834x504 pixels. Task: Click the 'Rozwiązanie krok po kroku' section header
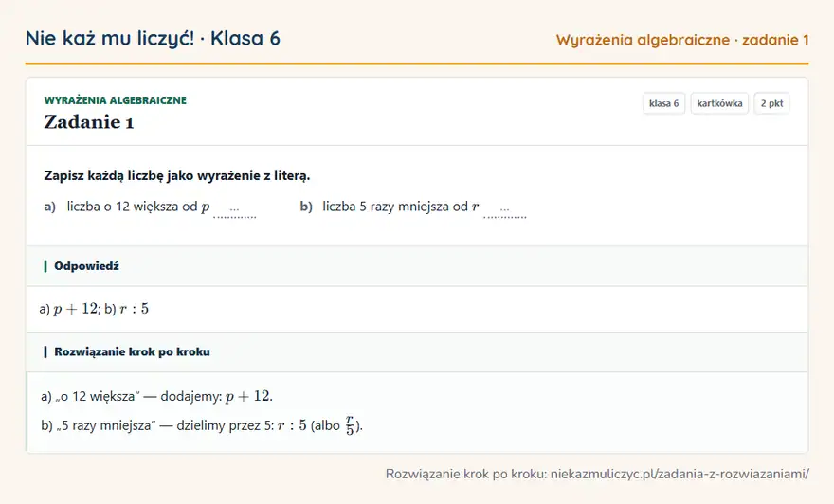pos(132,352)
